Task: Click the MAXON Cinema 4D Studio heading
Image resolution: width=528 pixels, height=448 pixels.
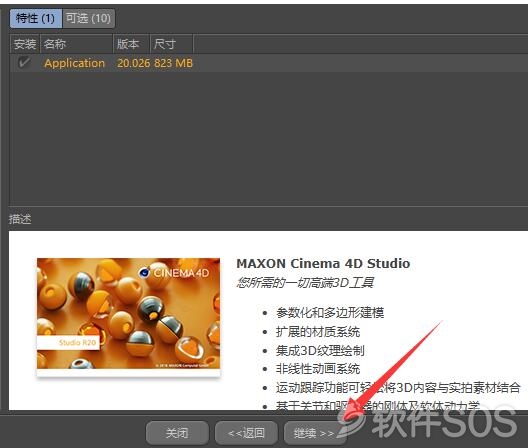Action: 323,263
